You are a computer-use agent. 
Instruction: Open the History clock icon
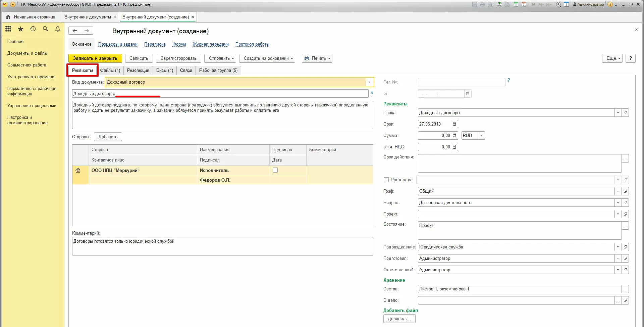(x=33, y=29)
